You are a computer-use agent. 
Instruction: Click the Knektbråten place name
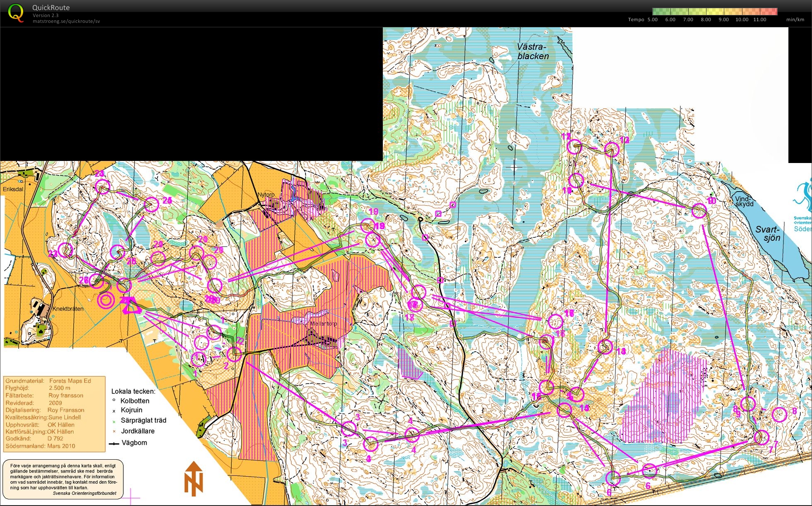(68, 309)
